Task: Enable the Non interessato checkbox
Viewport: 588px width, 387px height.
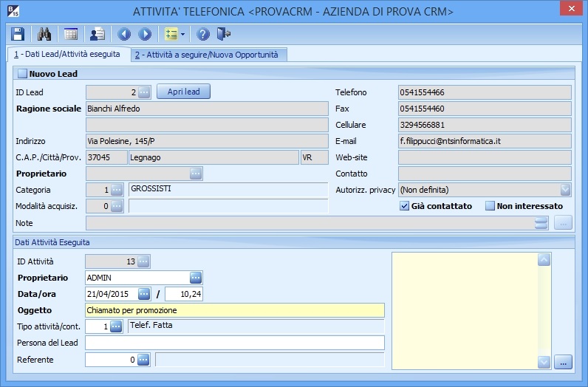Action: (490, 206)
